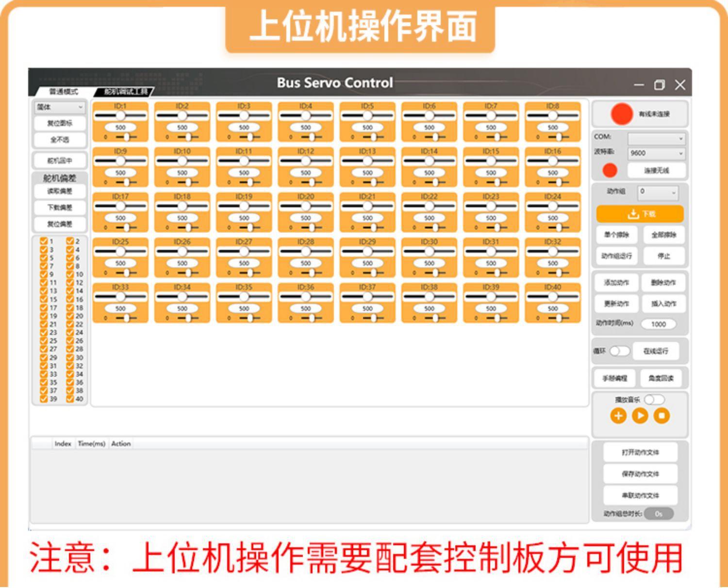The height and width of the screenshot is (588, 728).
Task: Select the 普通模式 tab
Action: (x=63, y=92)
